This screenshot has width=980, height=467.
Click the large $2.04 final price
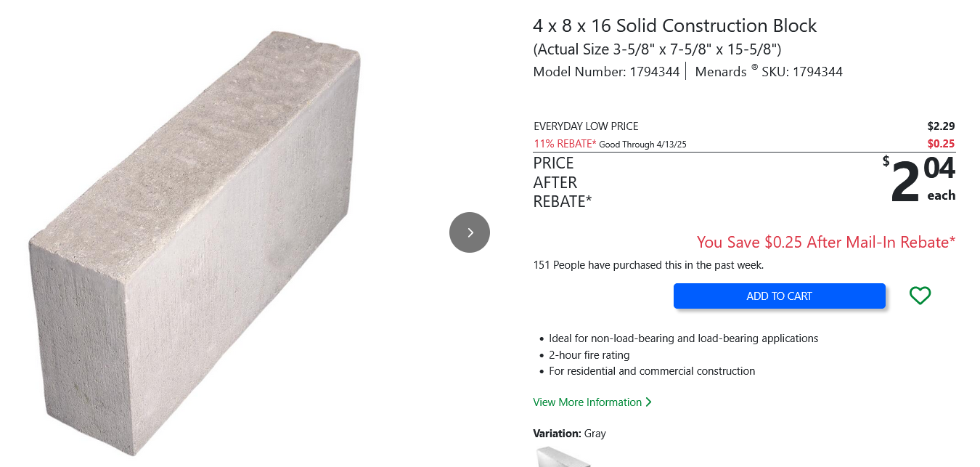coord(922,180)
